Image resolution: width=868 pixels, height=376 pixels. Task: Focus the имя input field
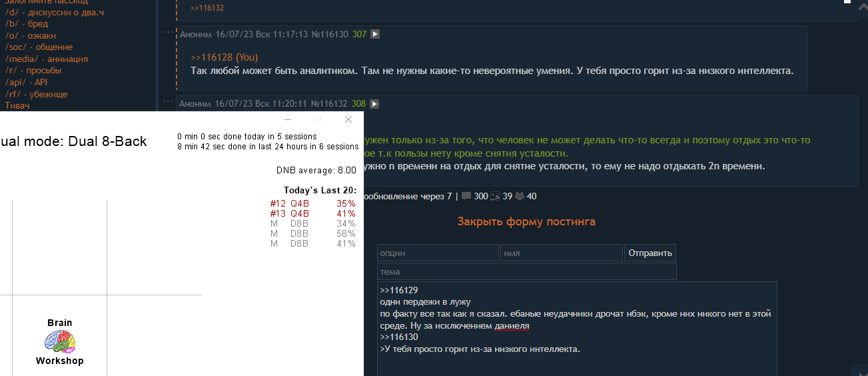562,253
